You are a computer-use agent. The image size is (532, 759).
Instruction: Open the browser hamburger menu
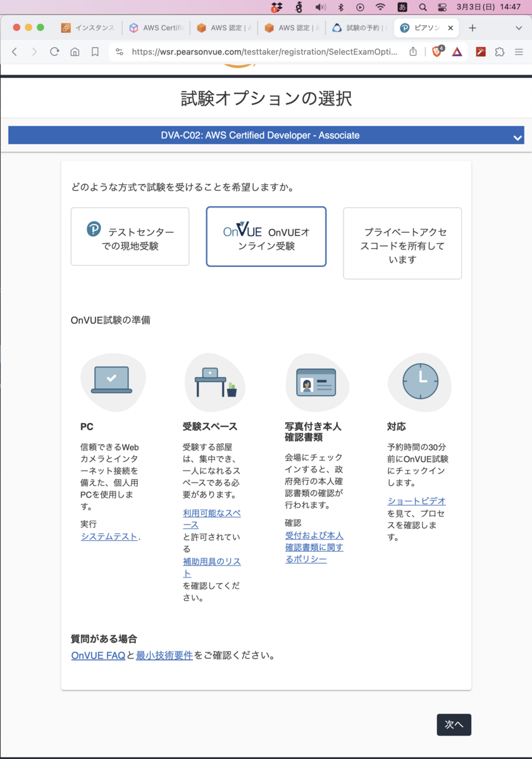519,52
